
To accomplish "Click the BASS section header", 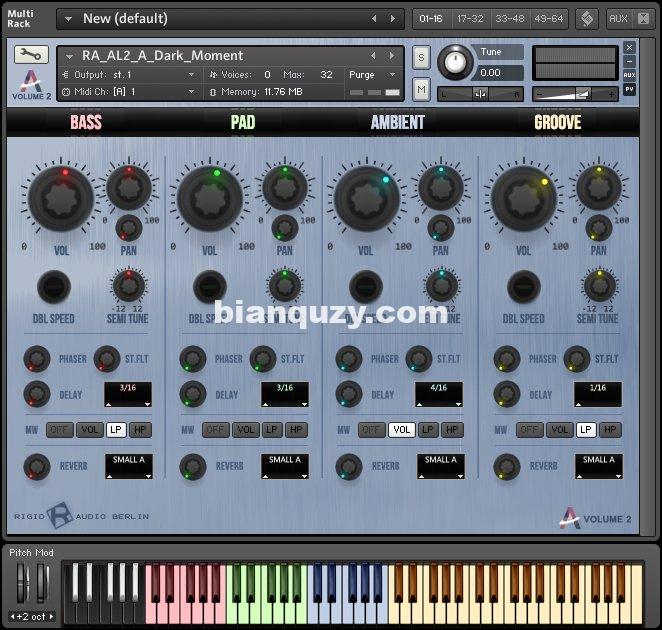I will [86, 122].
